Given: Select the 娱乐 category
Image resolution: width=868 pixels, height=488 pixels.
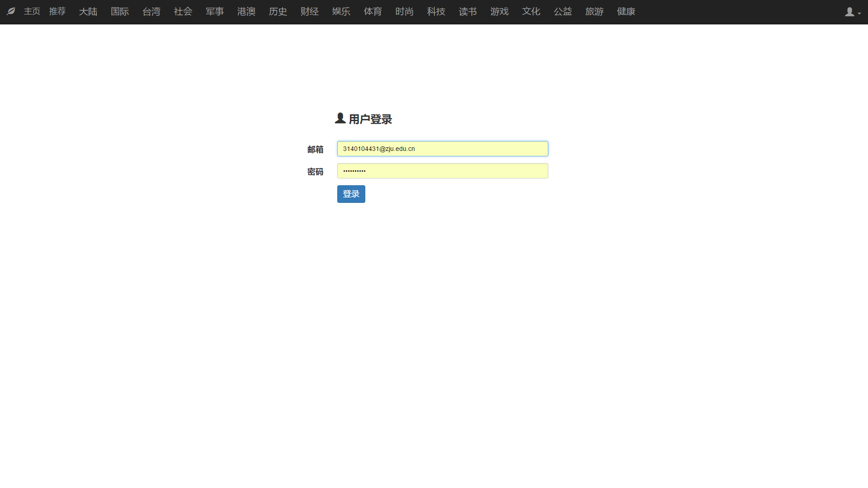Looking at the screenshot, I should (x=341, y=11).
